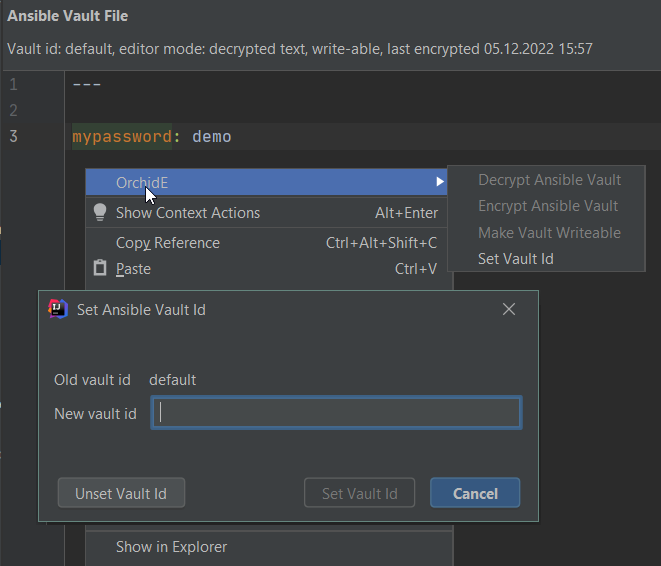Click the demo value in editor
The width and height of the screenshot is (661, 566).
(x=212, y=137)
